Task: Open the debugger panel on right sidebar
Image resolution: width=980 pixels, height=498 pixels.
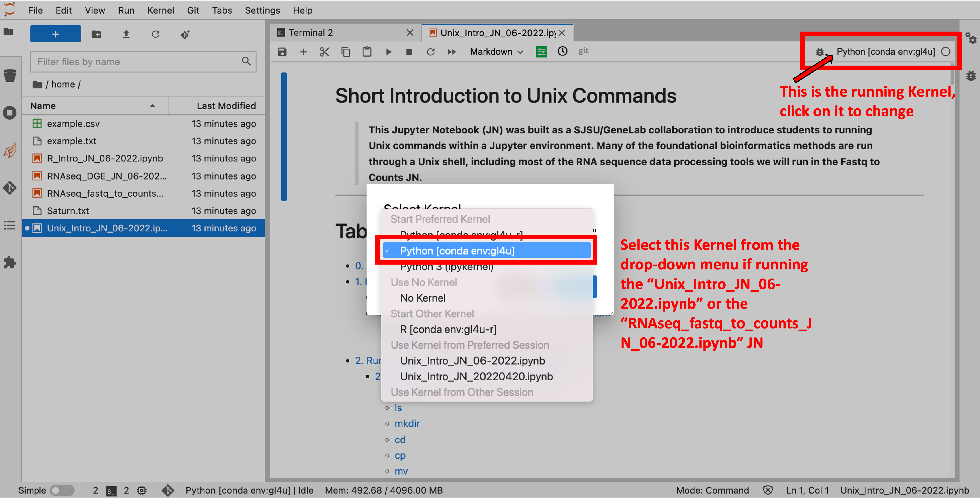Action: 971,76
